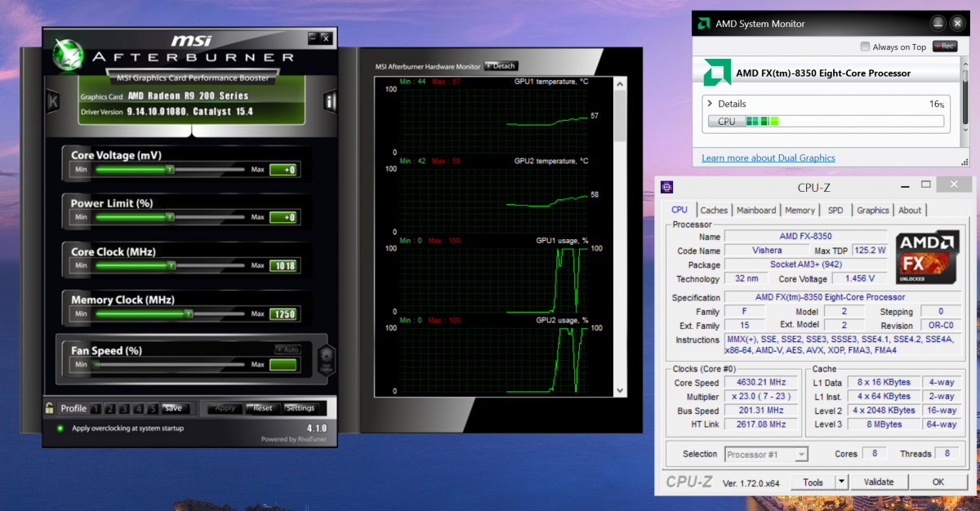Screen dimensions: 980x511
Task: Click the Core Clock value field 1018
Action: [x=283, y=266]
